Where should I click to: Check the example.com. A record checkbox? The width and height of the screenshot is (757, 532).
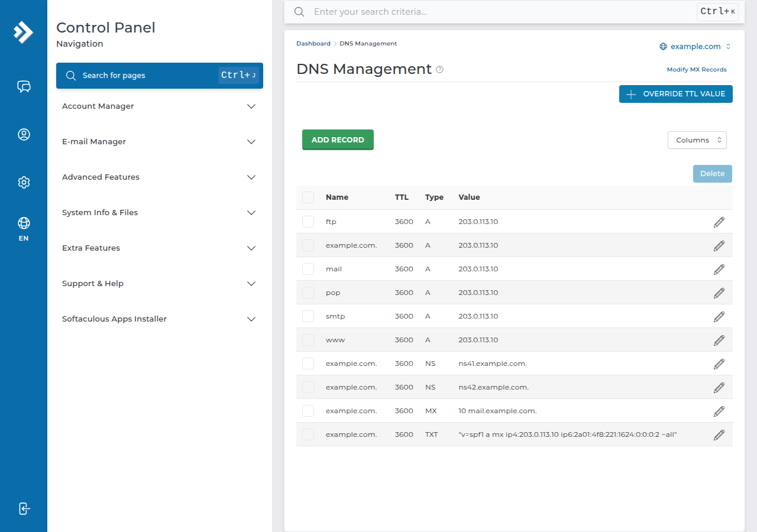tap(308, 245)
